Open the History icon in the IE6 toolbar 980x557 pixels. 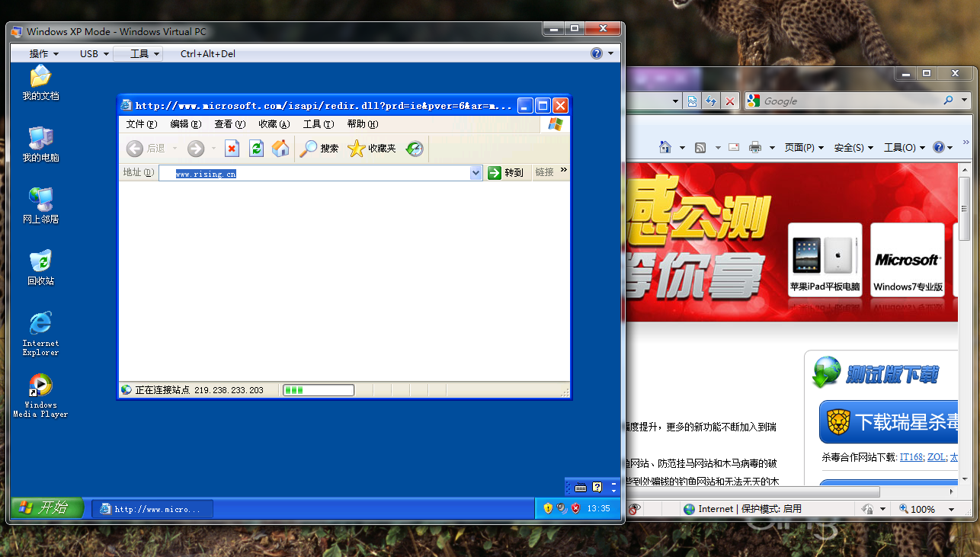(415, 149)
